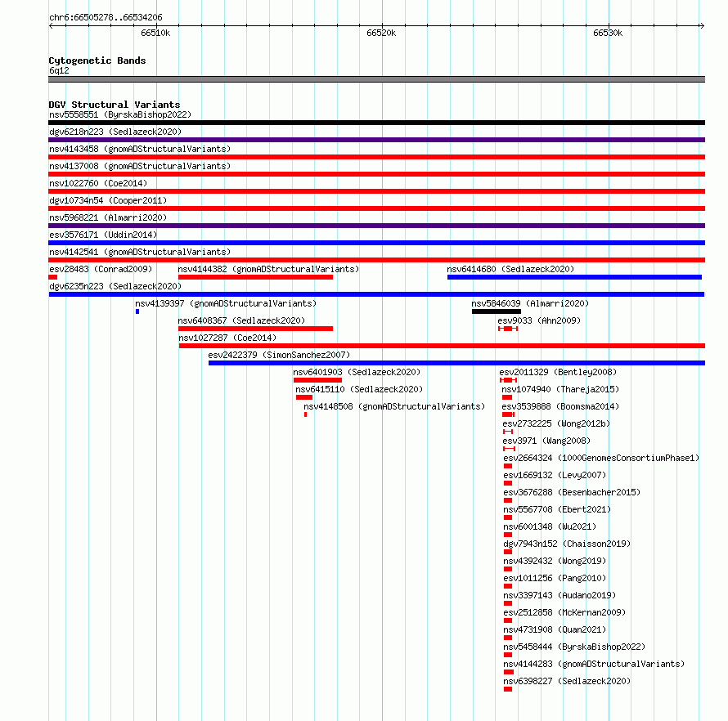Screen dimensions: 728x721
Task: Click the nsv4144283 gnomAD variant label
Action: point(594,664)
